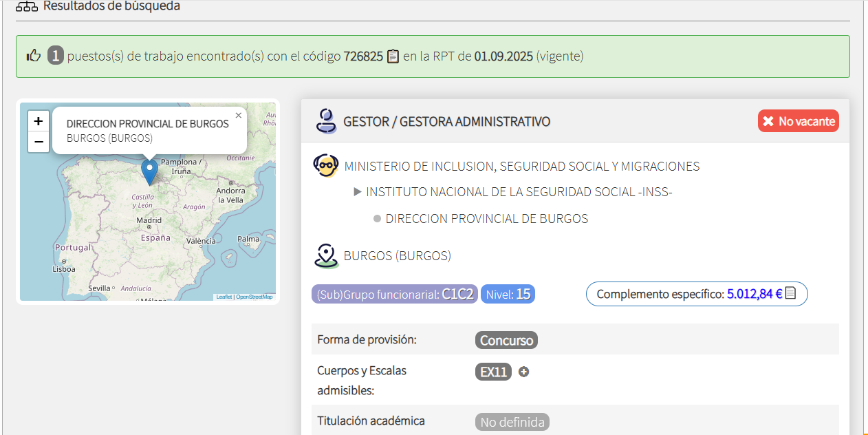Screen dimensions: 868x435
Task: Expand EX11 cuerpos with plus icon
Action: coord(523,372)
